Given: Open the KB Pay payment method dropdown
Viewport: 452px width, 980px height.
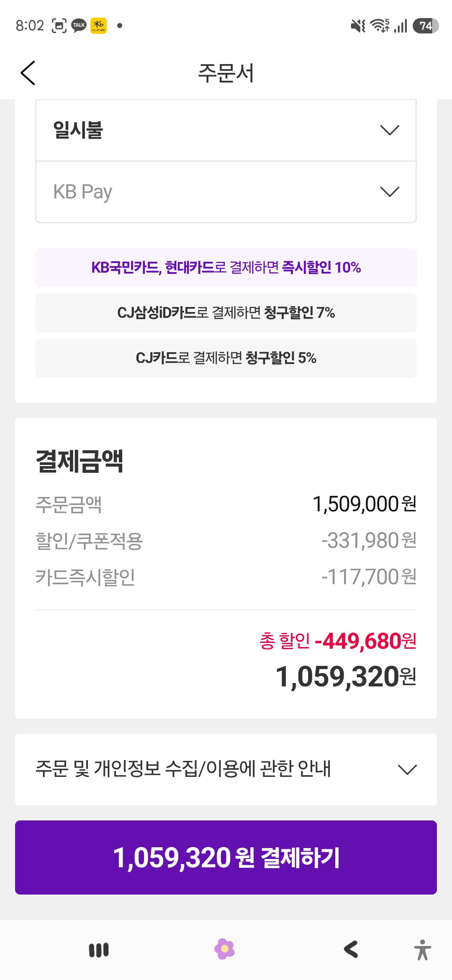Looking at the screenshot, I should point(226,192).
